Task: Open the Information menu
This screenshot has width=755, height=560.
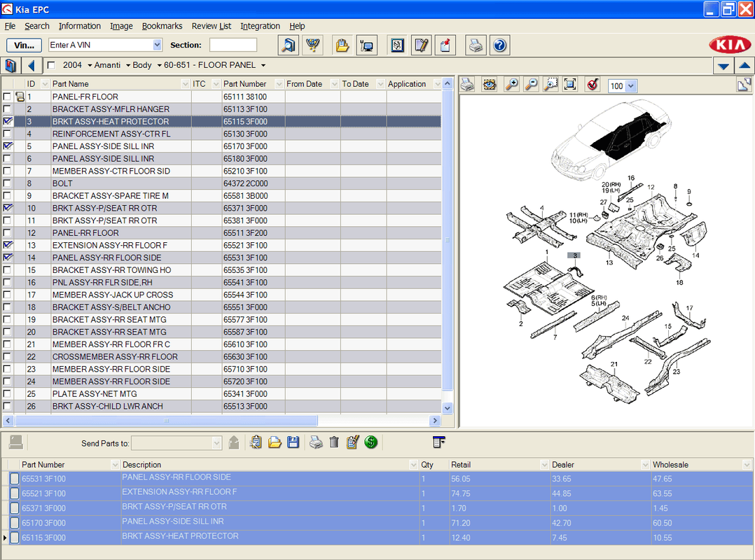Action: pos(79,26)
